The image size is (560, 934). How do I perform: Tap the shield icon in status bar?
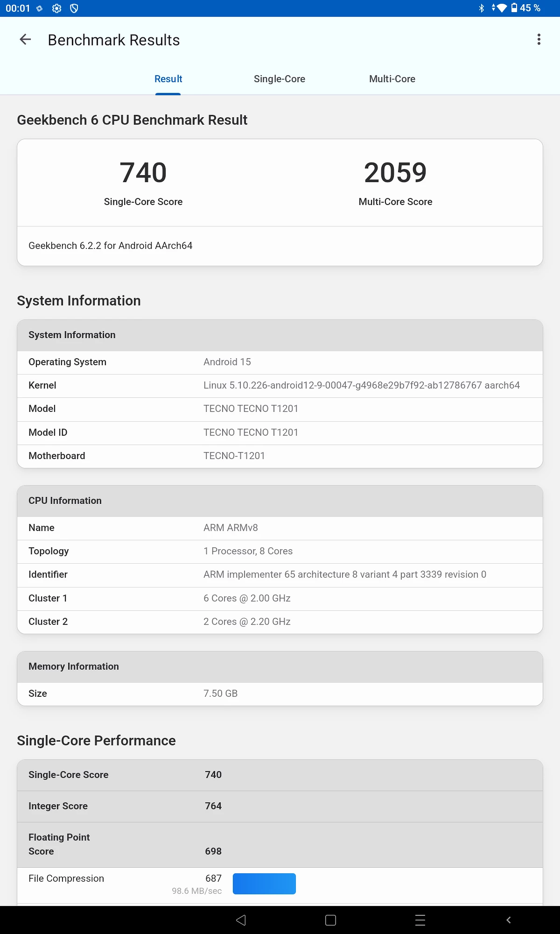point(74,8)
